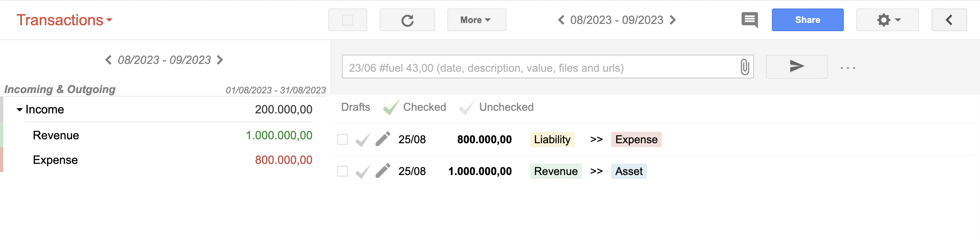The height and width of the screenshot is (234, 980).
Task: Tick the checkbox on the 1.000.000,00 row
Action: tap(342, 171)
